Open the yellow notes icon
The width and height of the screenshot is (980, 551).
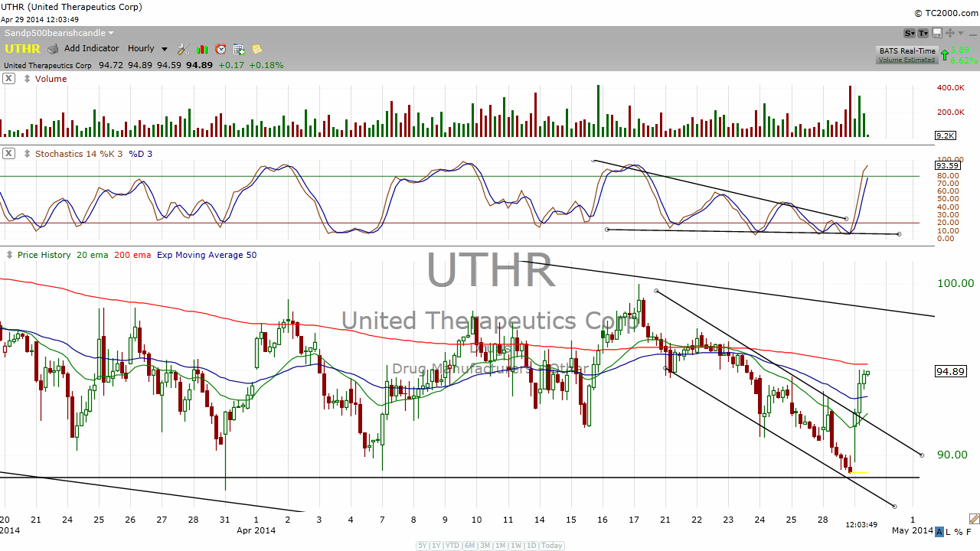(x=257, y=49)
